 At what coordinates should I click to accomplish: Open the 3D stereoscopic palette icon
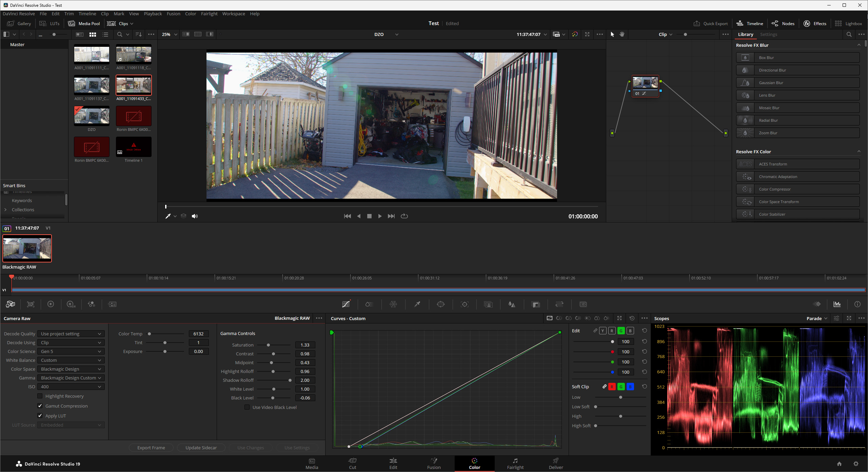(583, 304)
